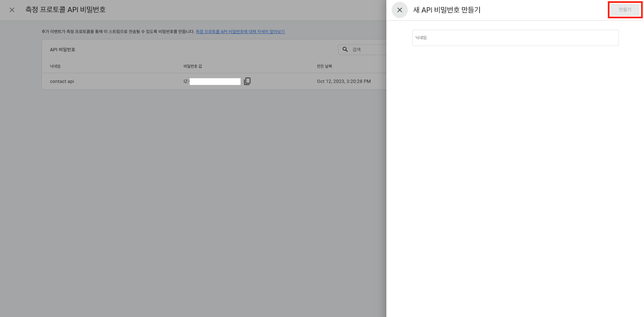This screenshot has height=317, width=644.
Task: Copy the contact api secret value
Action: 247,81
